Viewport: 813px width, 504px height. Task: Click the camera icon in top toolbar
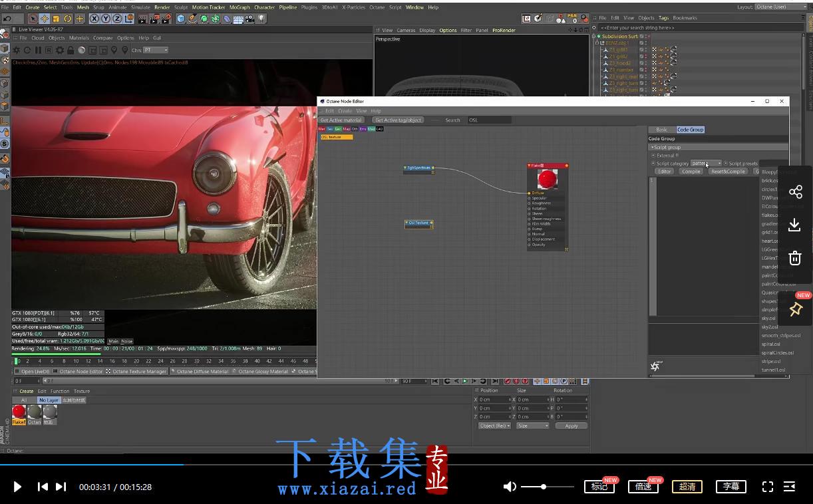point(250,19)
